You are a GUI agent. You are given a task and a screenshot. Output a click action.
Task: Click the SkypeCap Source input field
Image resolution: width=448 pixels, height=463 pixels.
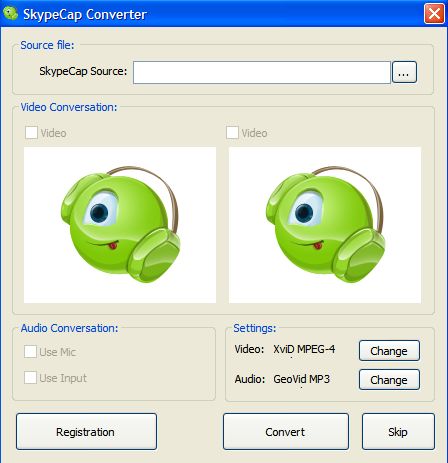click(262, 72)
